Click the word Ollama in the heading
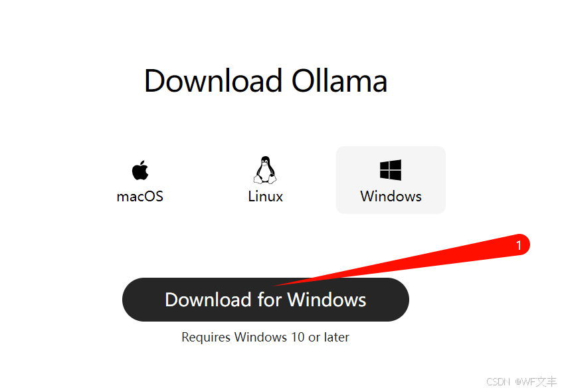Image resolution: width=564 pixels, height=392 pixels. click(339, 81)
